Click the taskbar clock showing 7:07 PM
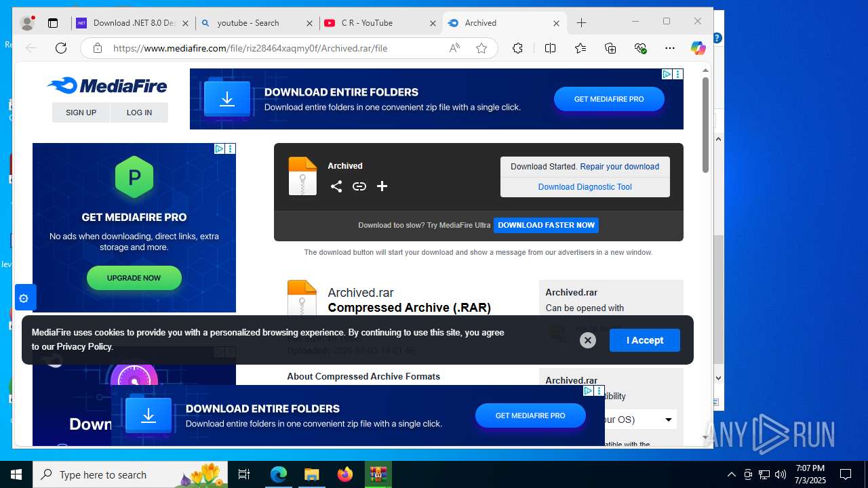Viewport: 868px width, 488px height. click(x=810, y=474)
